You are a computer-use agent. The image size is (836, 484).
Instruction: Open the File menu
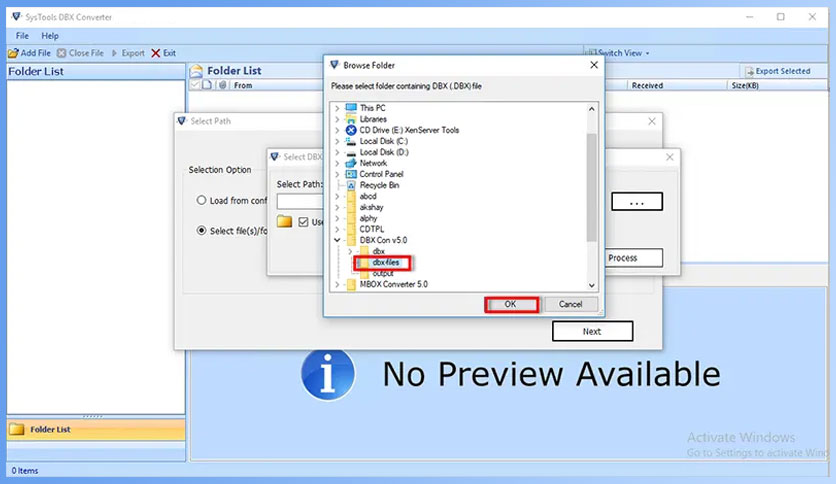pyautogui.click(x=22, y=36)
